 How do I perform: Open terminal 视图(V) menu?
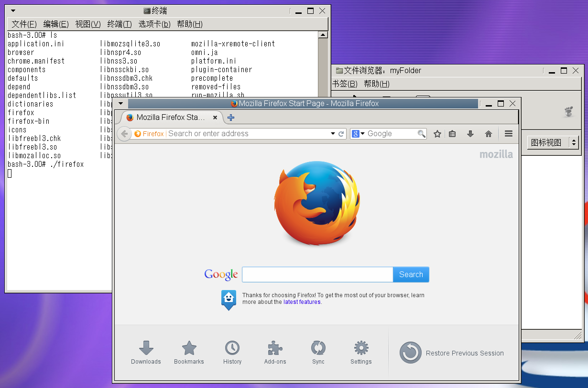click(x=88, y=24)
